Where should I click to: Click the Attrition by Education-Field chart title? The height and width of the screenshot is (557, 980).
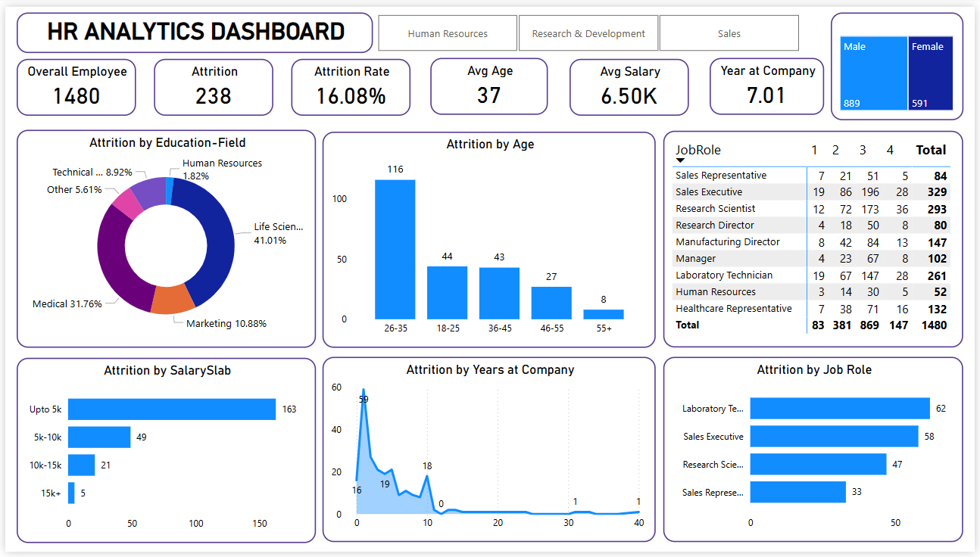pos(167,142)
